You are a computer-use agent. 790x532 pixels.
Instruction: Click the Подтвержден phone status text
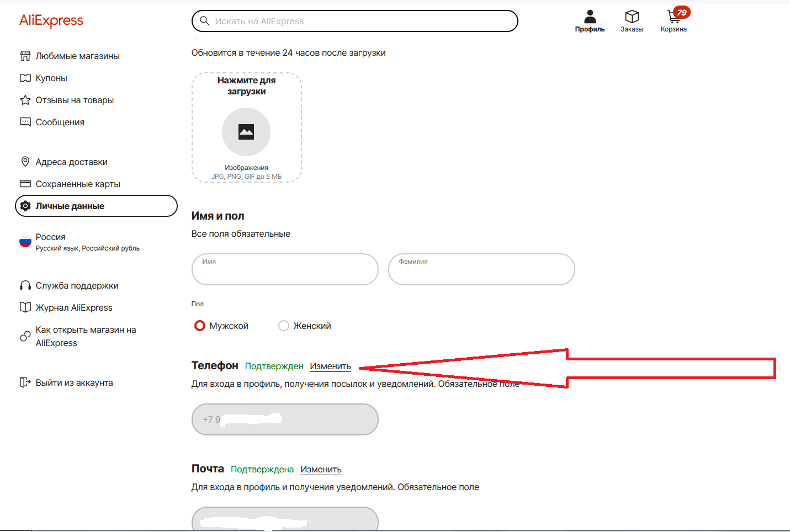point(274,366)
